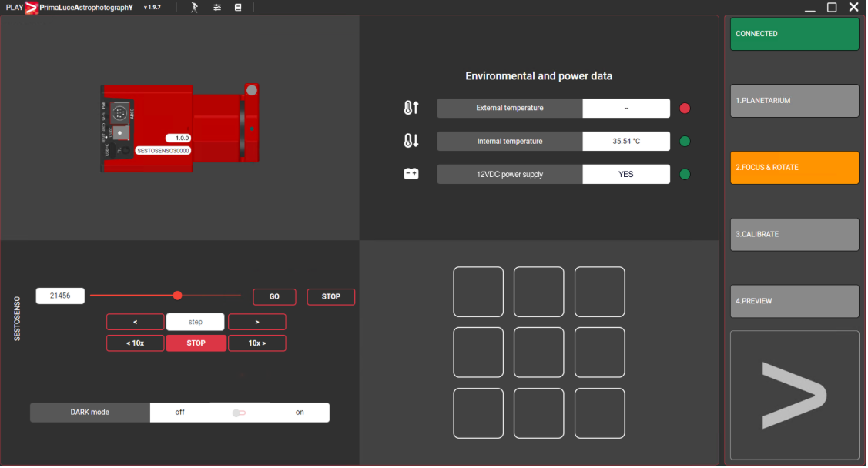Click the battery power supply icon
This screenshot has width=868, height=468.
point(411,174)
